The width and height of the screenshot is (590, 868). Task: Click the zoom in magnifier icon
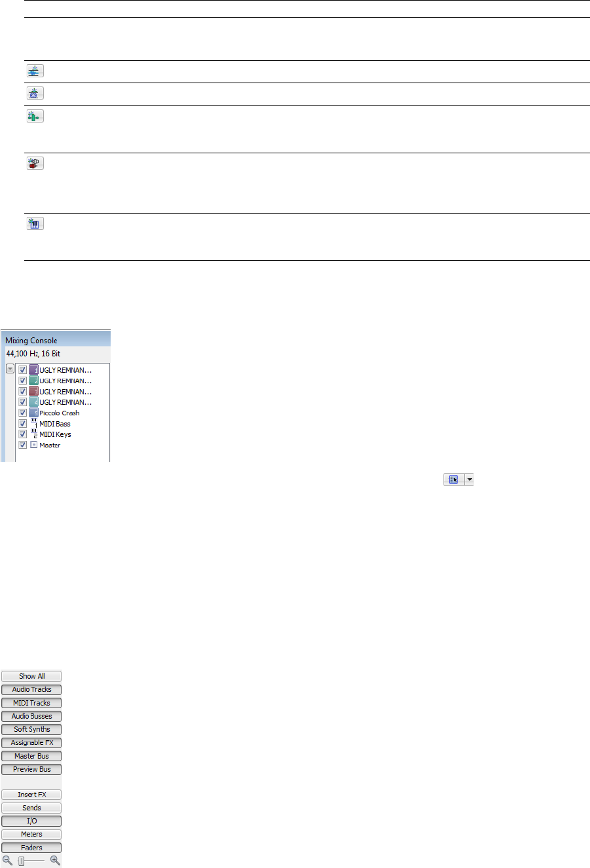[55, 861]
